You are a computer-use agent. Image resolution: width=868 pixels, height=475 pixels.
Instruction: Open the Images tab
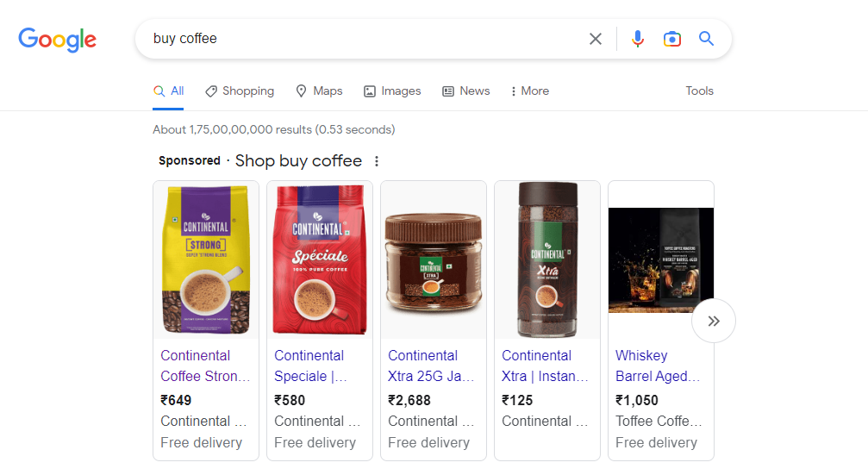(x=392, y=91)
